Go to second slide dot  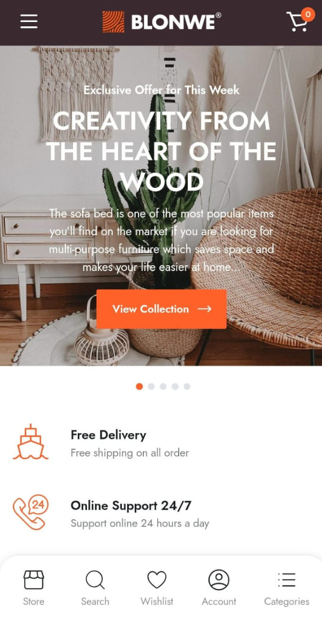point(151,386)
